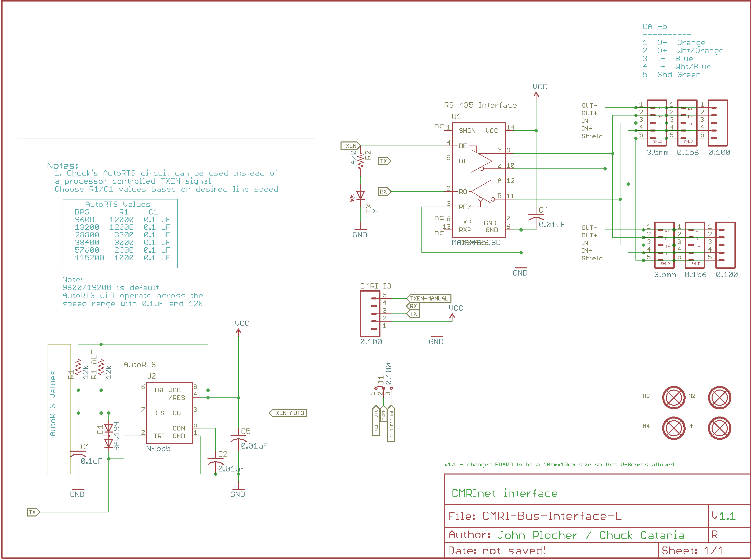Click "1 O- Orange" CAT-5 line

[x=674, y=42]
